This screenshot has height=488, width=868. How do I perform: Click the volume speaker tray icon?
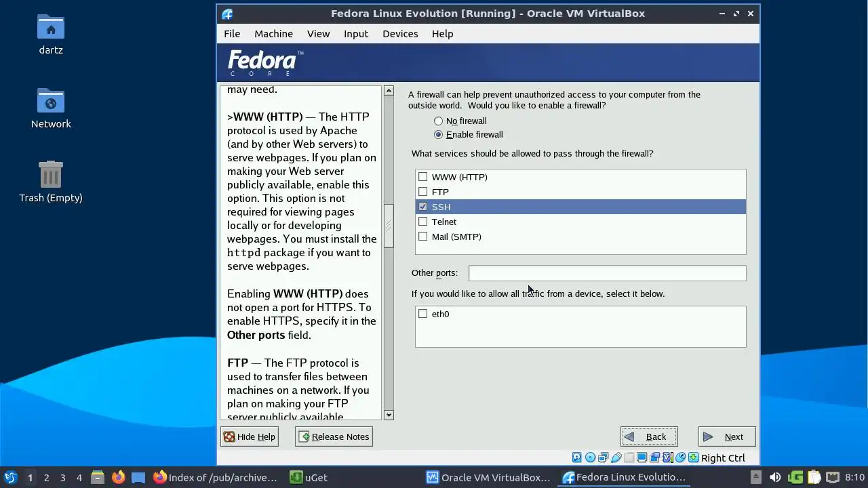(x=775, y=477)
